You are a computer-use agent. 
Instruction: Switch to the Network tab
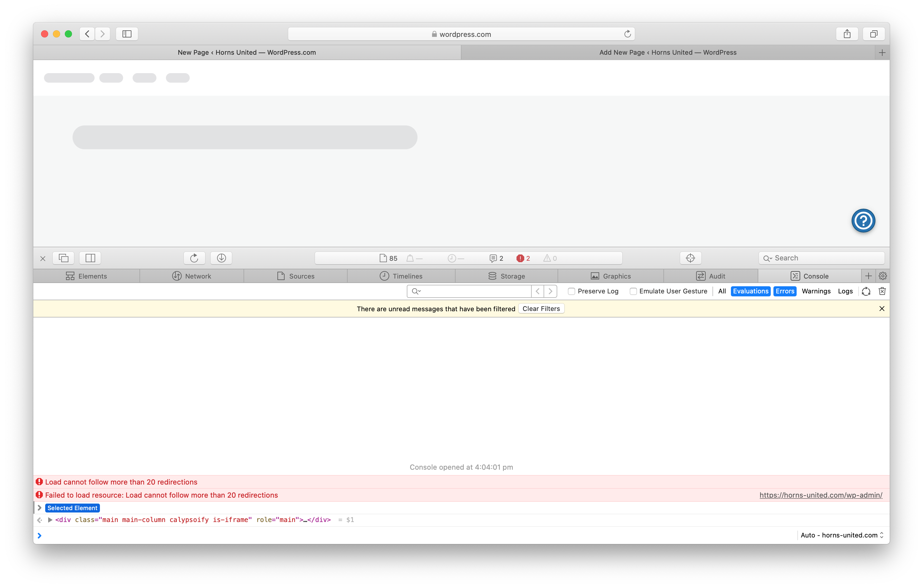pyautogui.click(x=192, y=276)
